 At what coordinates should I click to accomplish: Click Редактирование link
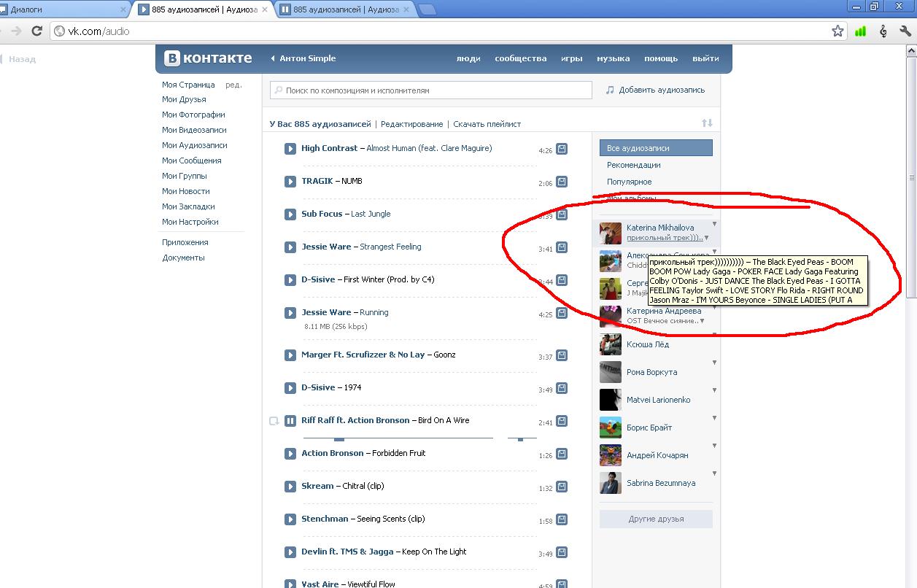pos(412,124)
